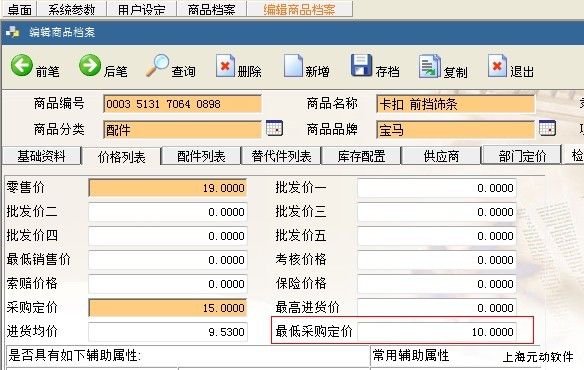Click the 考核价格 value field

tap(437, 260)
